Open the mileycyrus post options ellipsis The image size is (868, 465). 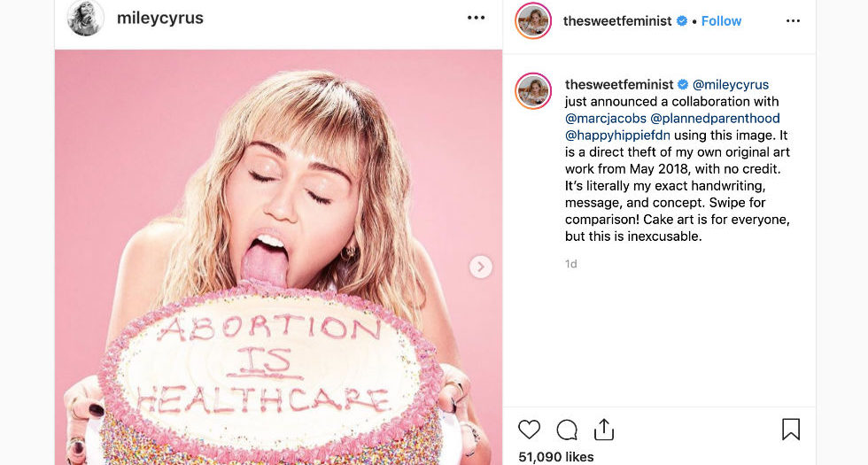[x=477, y=18]
